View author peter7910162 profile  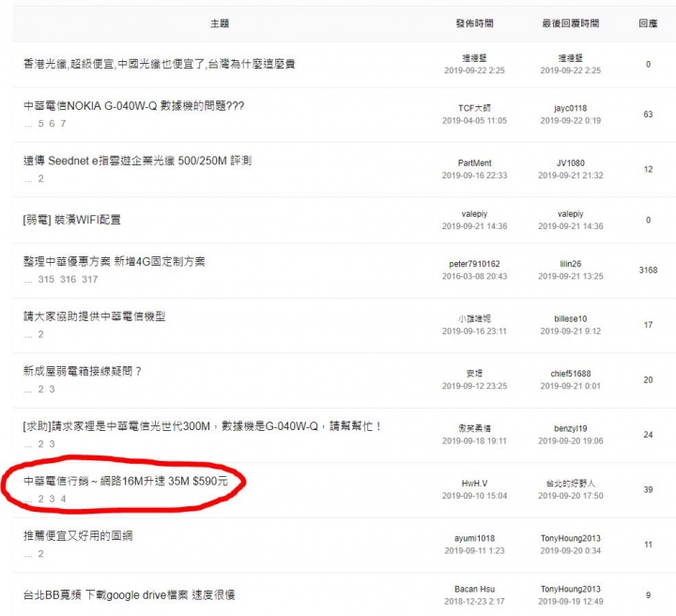point(474,264)
